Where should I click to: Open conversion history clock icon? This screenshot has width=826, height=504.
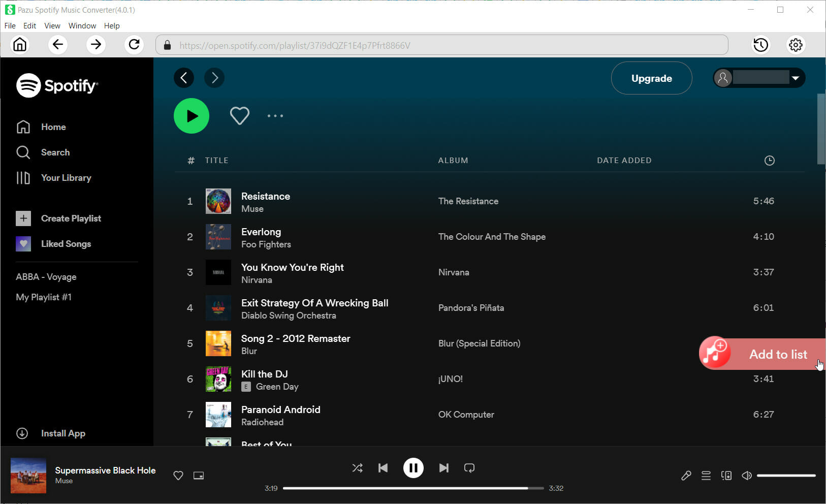tap(760, 45)
